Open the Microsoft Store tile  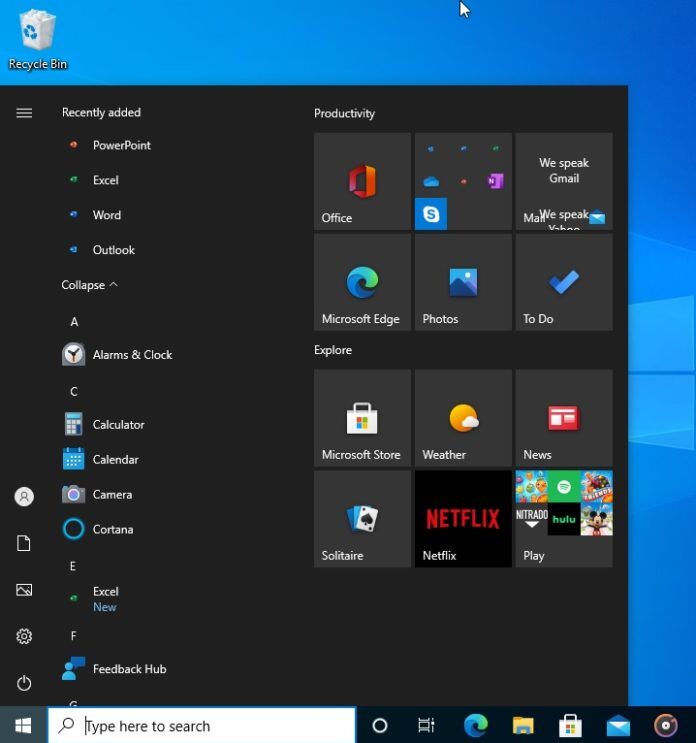tap(362, 418)
